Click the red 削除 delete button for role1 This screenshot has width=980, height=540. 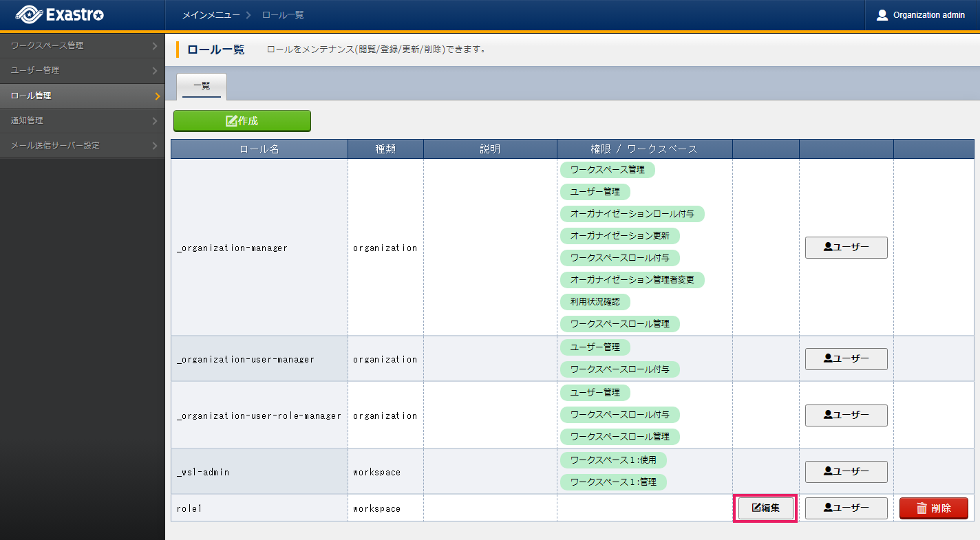pyautogui.click(x=933, y=508)
